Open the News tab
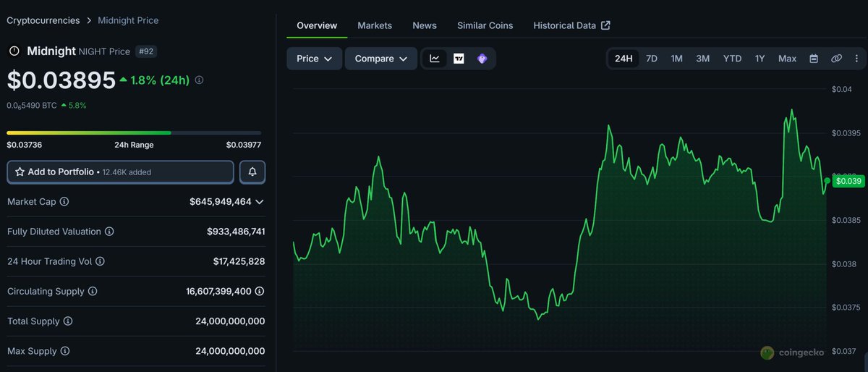The width and height of the screenshot is (868, 372). coord(425,25)
